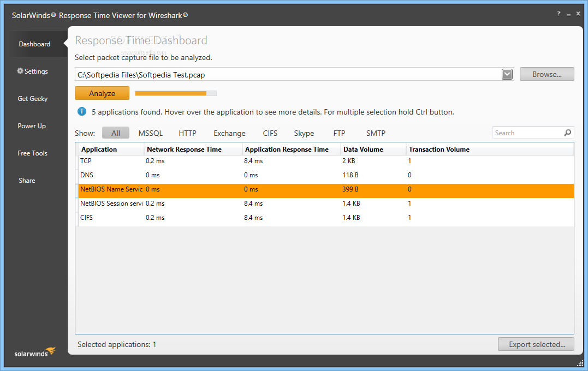
Task: Show All applications filter
Action: [x=116, y=133]
